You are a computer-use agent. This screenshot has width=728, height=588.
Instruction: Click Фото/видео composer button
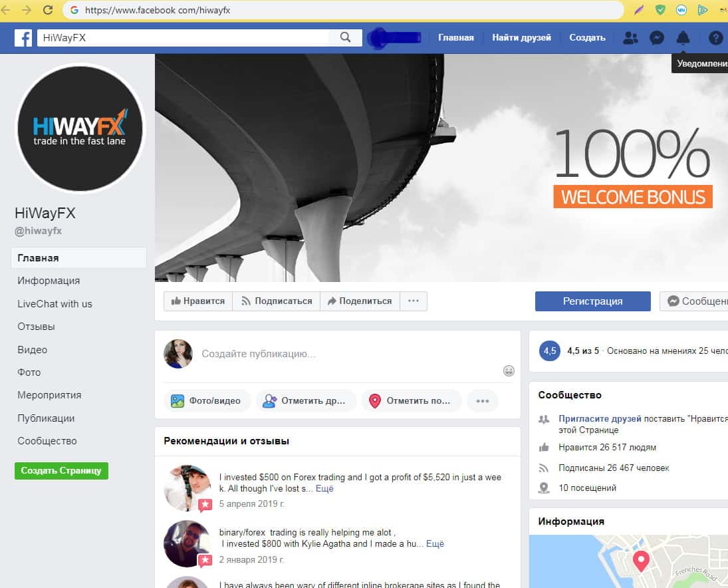pos(207,401)
